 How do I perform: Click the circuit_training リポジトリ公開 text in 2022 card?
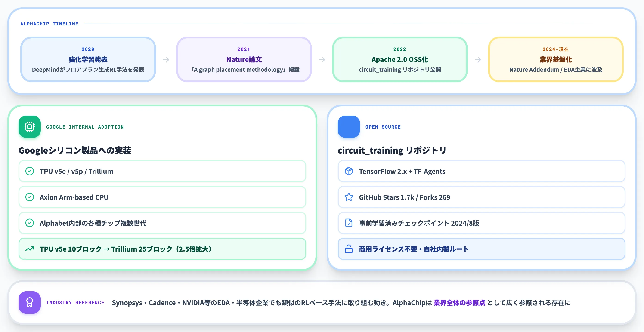[x=400, y=69]
